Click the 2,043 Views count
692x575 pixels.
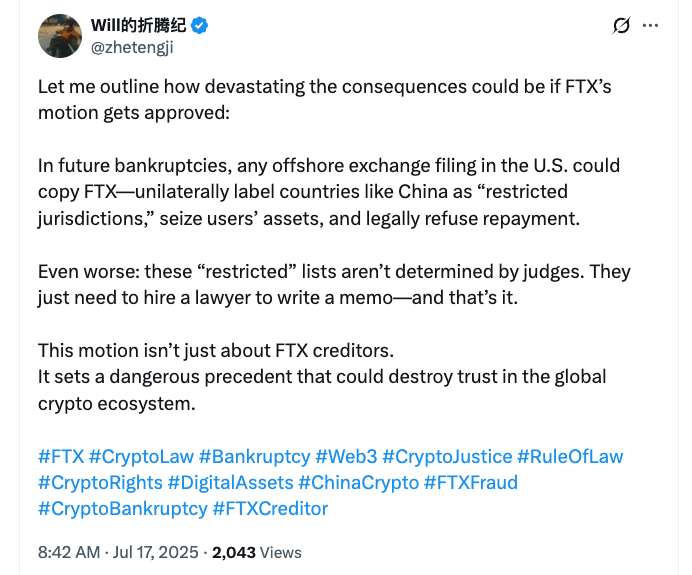(x=258, y=552)
